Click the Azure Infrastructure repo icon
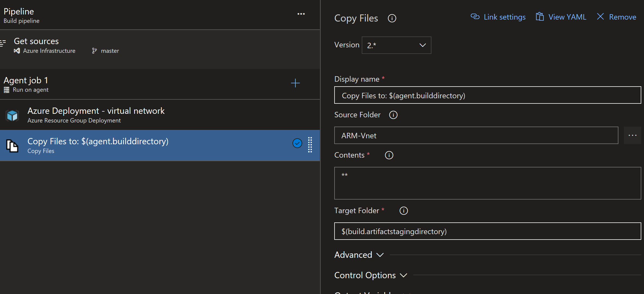The width and height of the screenshot is (644, 294). tap(17, 51)
